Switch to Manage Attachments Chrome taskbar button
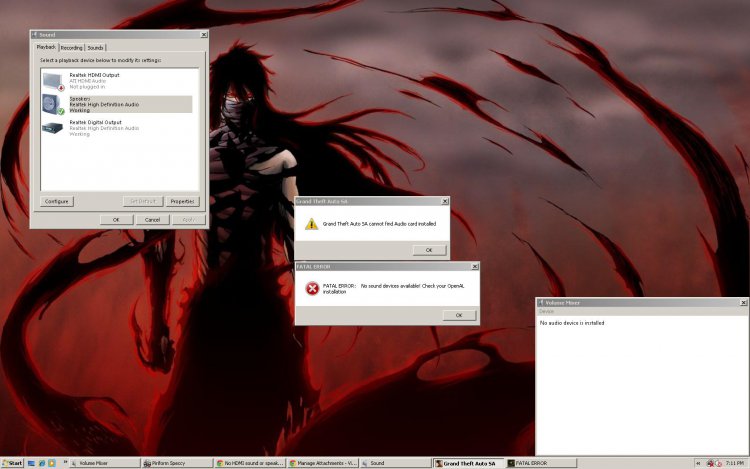 [x=323, y=463]
